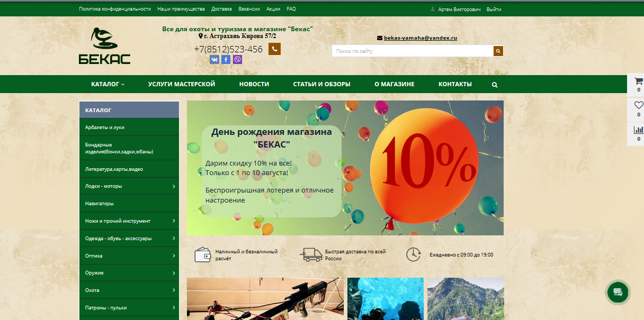Open СТАТЬИ И ОБЗОРЫ menu item
The height and width of the screenshot is (320, 644).
tap(322, 84)
